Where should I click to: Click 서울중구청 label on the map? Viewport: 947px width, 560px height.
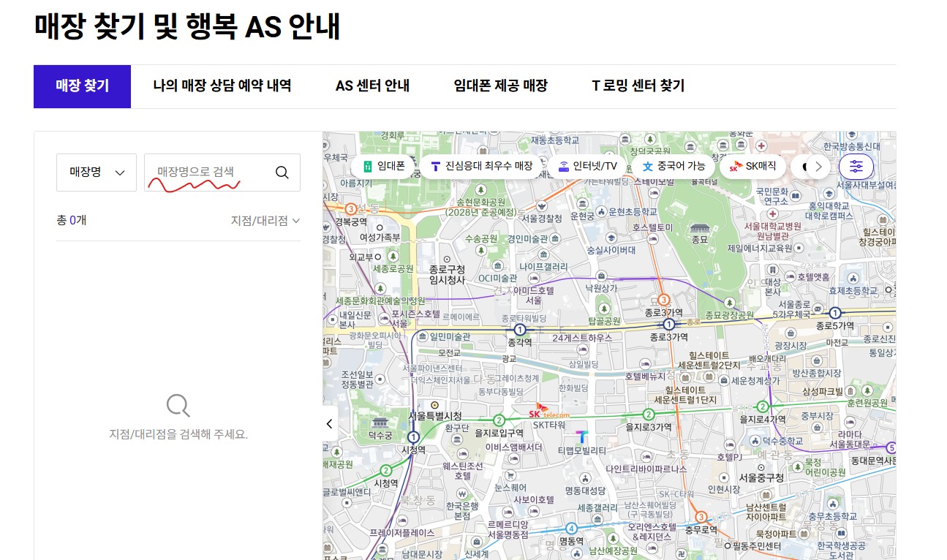point(761,478)
